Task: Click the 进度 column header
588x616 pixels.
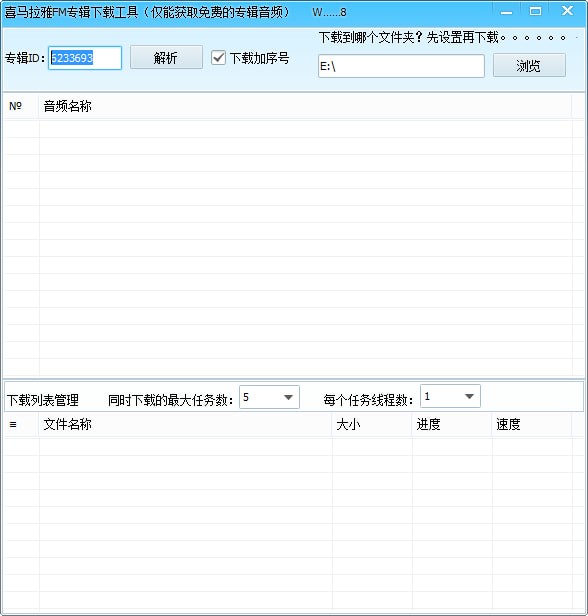Action: pos(452,424)
